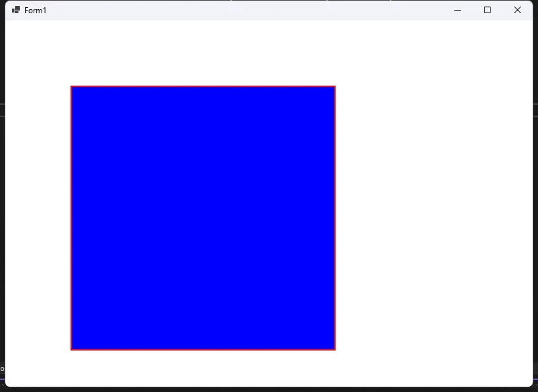
Task: Click the upper half of the blue square
Action: (x=203, y=152)
